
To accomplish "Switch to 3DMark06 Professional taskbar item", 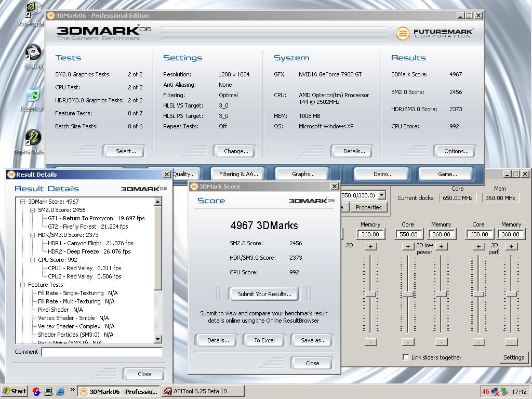I will click(118, 392).
